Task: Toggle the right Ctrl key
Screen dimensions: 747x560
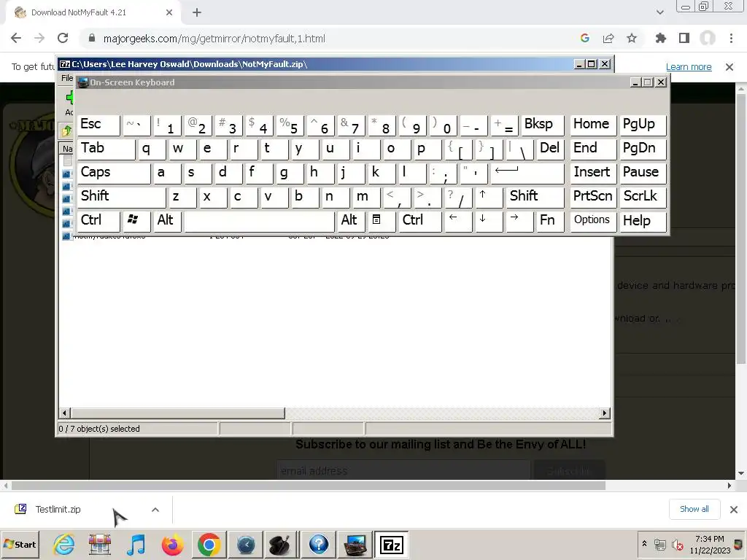Action: [419, 220]
